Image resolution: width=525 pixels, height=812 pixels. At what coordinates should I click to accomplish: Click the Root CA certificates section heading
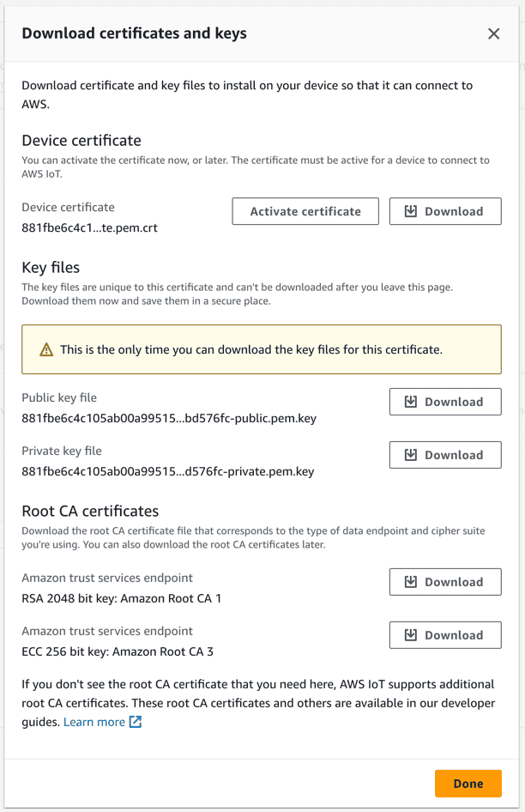click(x=90, y=512)
